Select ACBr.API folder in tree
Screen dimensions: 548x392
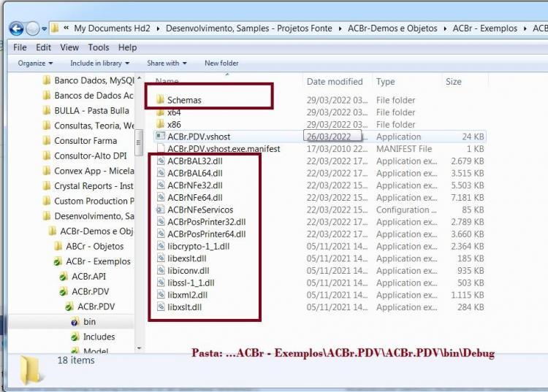pos(83,277)
